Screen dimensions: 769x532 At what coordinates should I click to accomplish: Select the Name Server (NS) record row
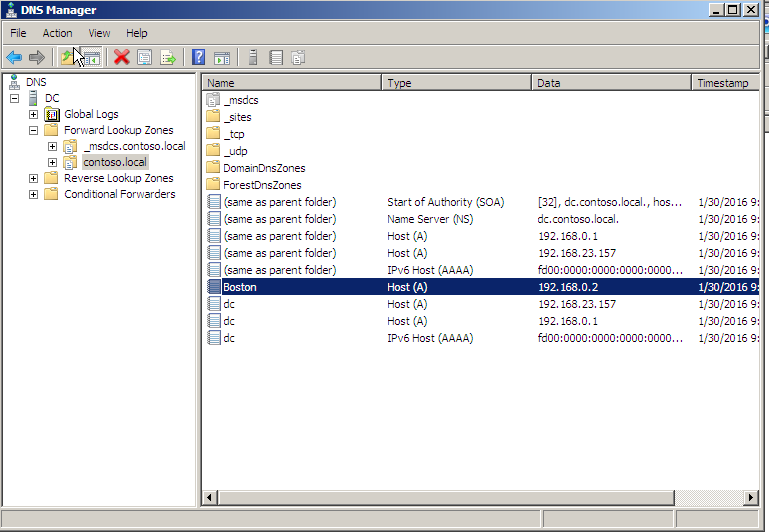[x=483, y=219]
